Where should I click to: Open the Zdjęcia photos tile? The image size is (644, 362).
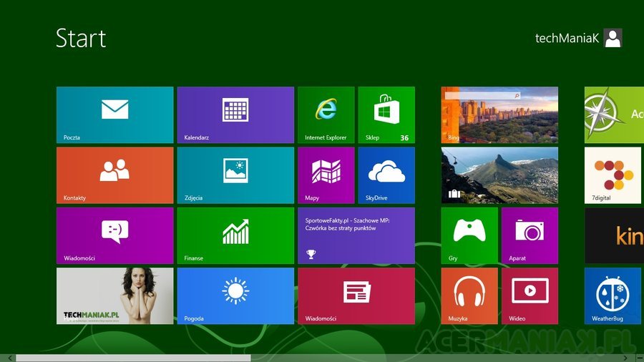click(235, 175)
